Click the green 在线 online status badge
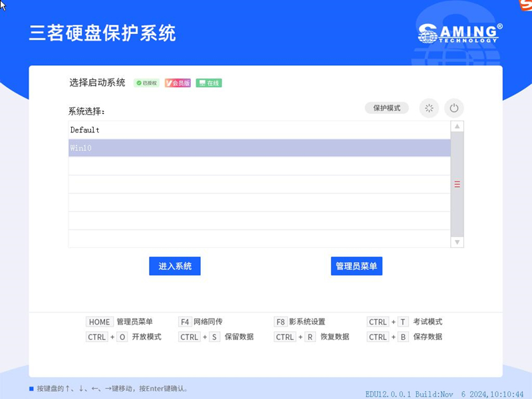 [208, 83]
